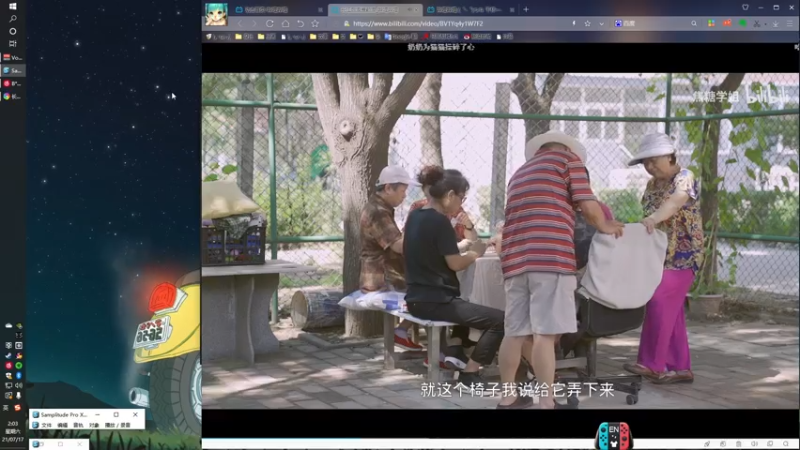Open the colorful grid extensions icon

[711, 23]
